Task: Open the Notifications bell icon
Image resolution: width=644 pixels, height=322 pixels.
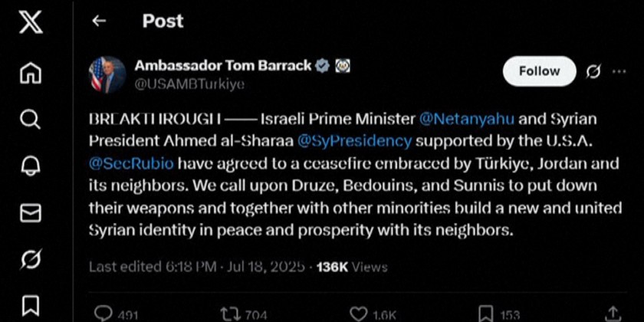Action: [31, 166]
